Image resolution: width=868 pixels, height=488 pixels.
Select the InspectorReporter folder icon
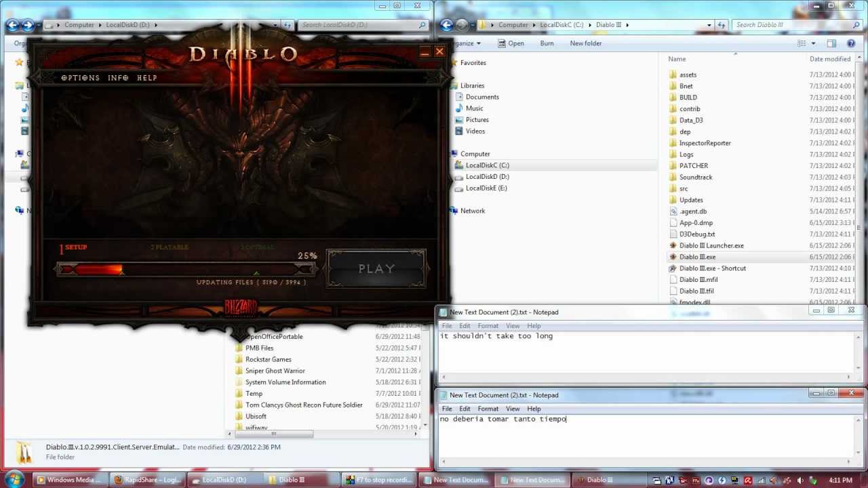click(x=673, y=143)
